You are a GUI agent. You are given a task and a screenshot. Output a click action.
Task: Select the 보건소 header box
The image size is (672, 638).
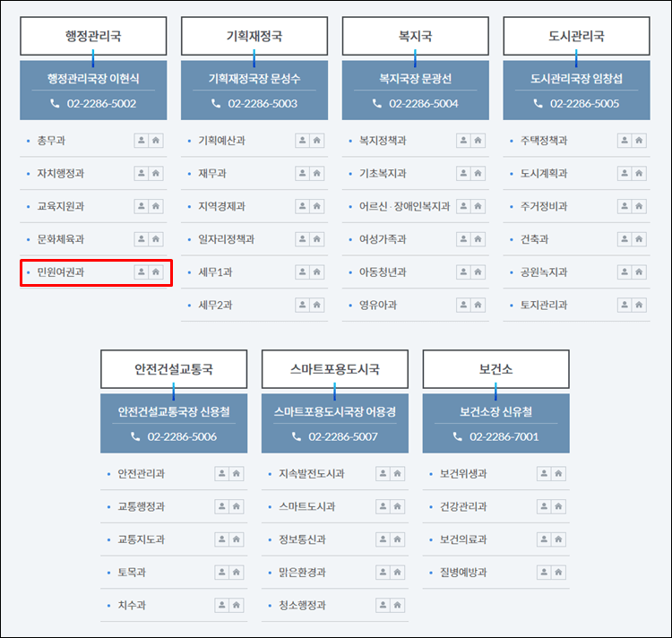click(x=496, y=369)
